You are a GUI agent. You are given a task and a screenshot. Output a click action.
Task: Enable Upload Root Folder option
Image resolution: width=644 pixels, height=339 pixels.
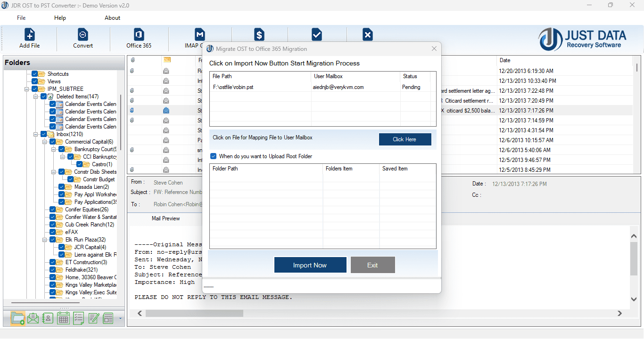pyautogui.click(x=213, y=156)
